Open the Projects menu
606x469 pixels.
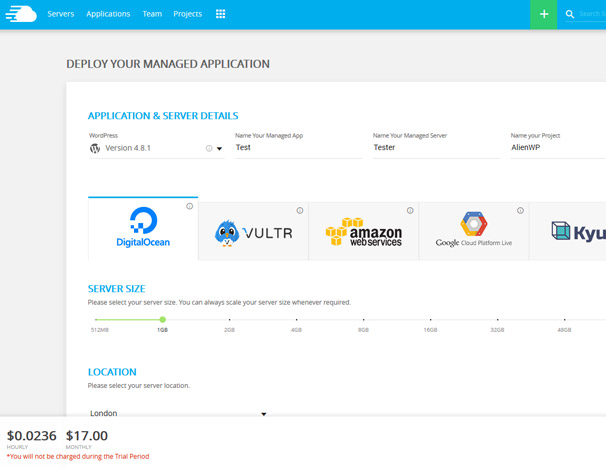(187, 14)
